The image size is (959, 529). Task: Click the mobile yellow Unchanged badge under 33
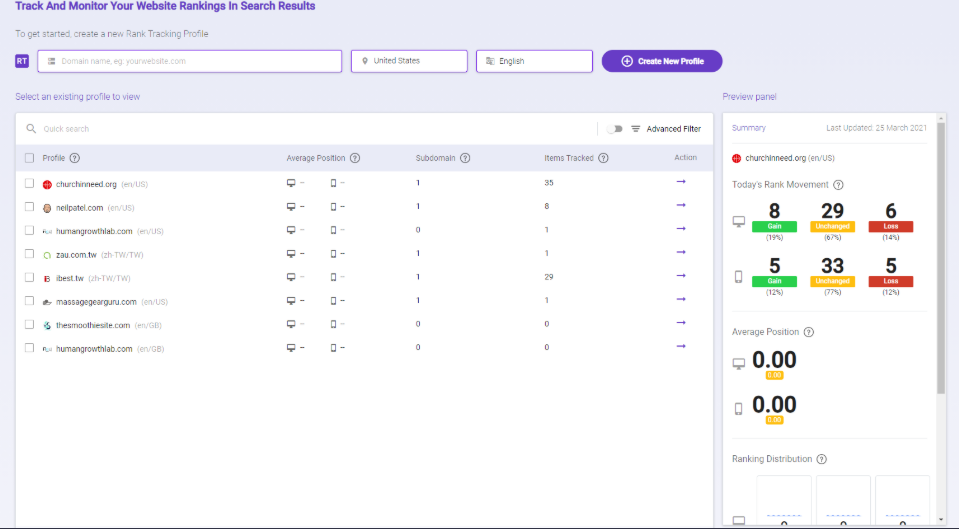[832, 281]
